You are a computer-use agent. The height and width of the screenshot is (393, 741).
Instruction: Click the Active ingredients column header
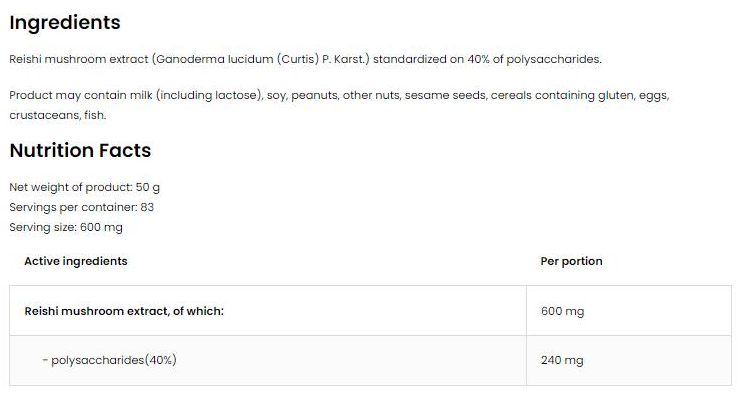tap(76, 261)
